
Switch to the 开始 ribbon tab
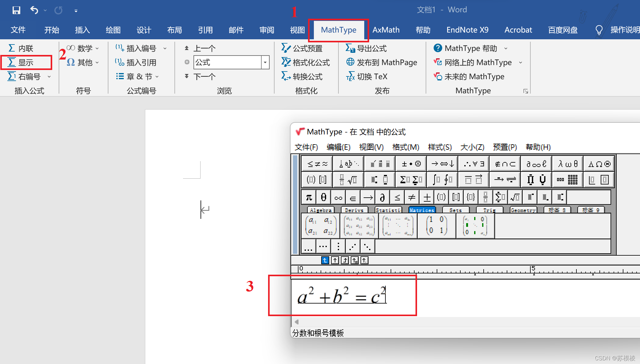click(52, 30)
